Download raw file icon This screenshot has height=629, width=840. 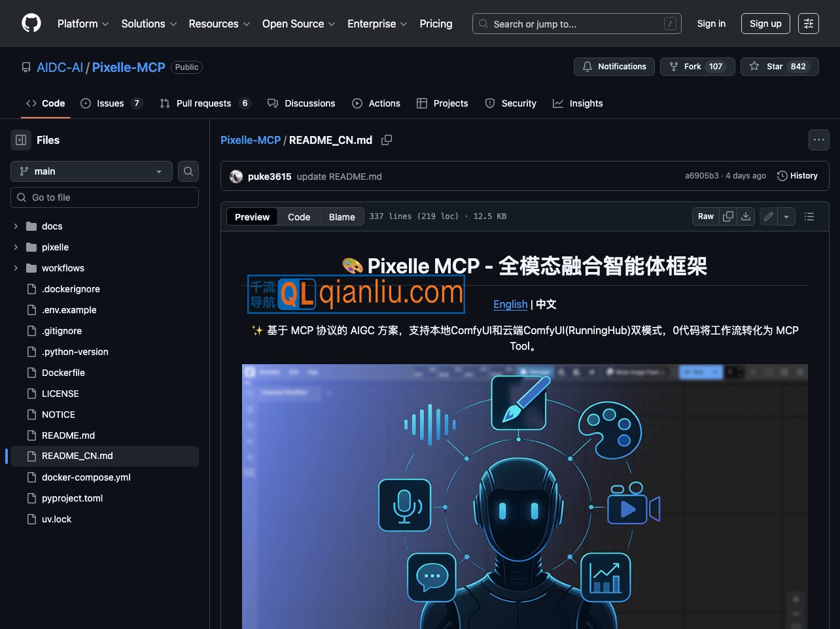pyautogui.click(x=746, y=216)
